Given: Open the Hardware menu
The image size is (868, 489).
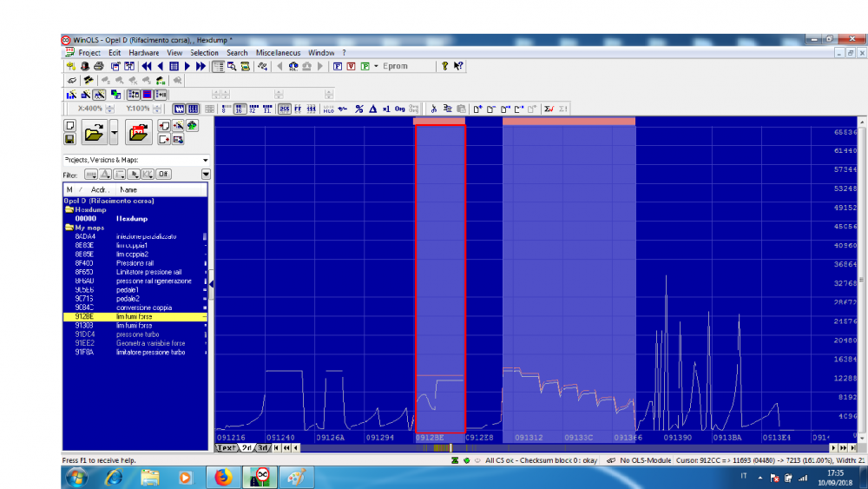Looking at the screenshot, I should tap(143, 53).
